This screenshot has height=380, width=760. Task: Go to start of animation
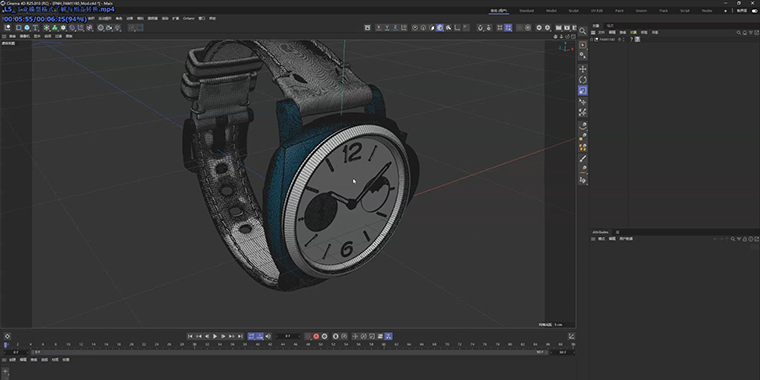[190, 336]
